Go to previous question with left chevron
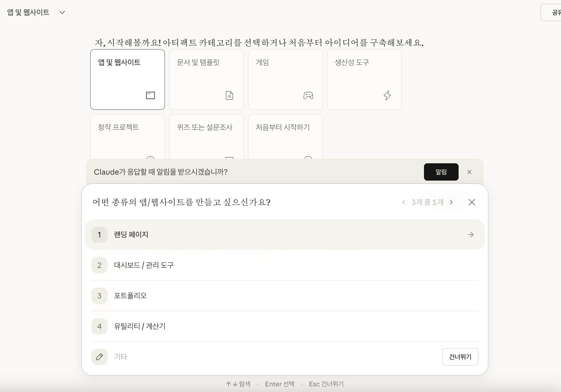 404,202
